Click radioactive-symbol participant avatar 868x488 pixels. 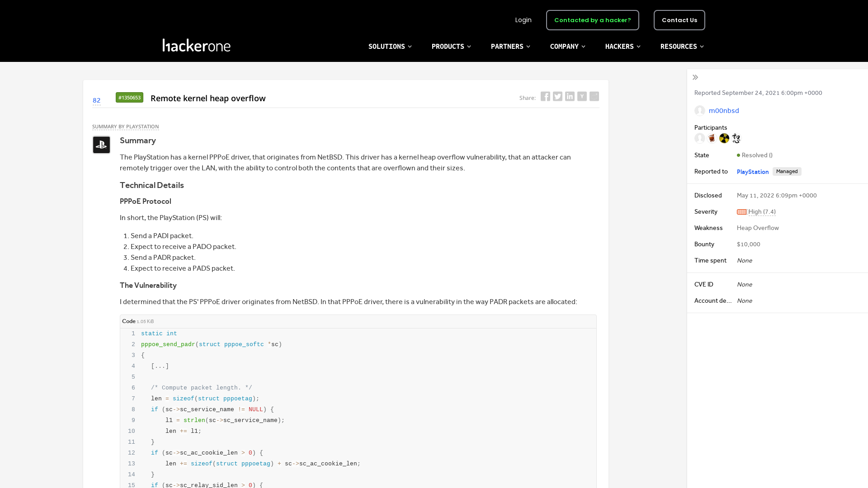(724, 138)
